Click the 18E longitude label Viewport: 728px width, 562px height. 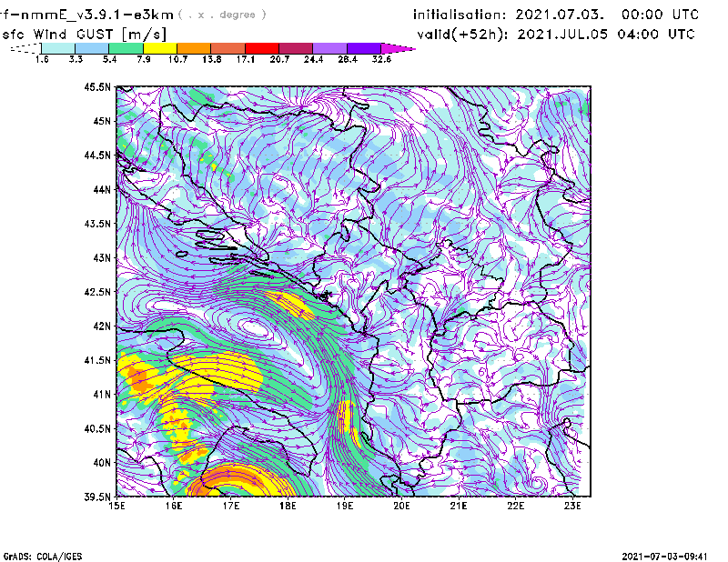pyautogui.click(x=288, y=506)
